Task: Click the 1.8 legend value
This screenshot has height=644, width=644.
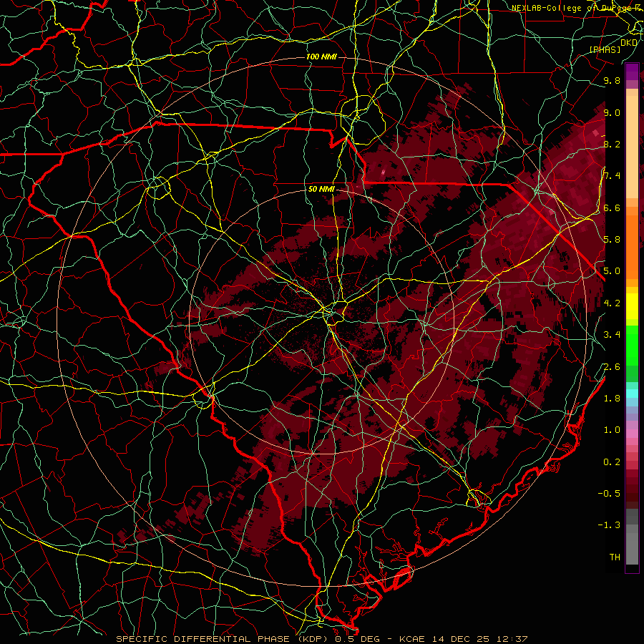Action: tap(612, 399)
